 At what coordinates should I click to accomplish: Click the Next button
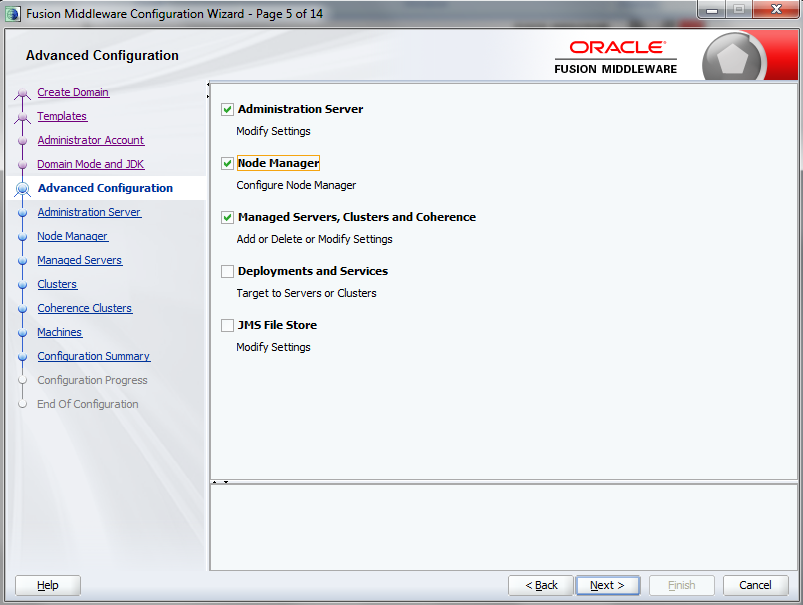[x=607, y=585]
